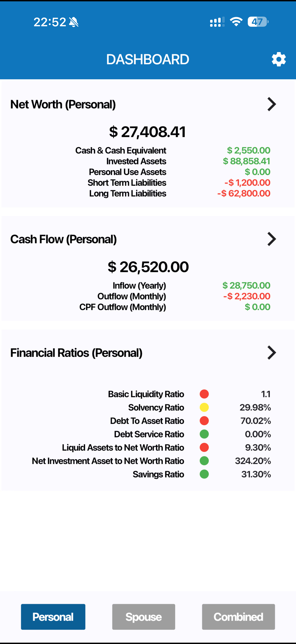Viewport: 296px width, 644px height.
Task: Click the yellow Solvency Ratio indicator
Action: (x=204, y=408)
